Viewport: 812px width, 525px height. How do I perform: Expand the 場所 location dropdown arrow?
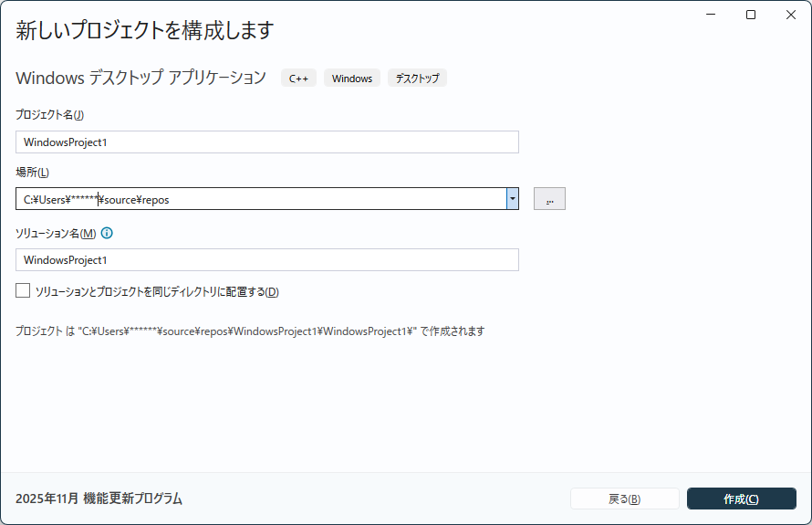pos(513,199)
